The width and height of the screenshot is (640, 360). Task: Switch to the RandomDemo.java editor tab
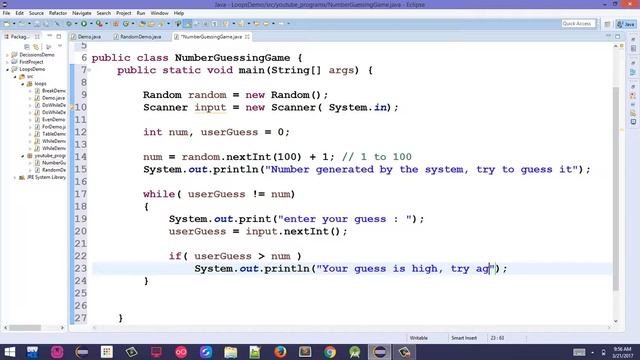coord(139,37)
